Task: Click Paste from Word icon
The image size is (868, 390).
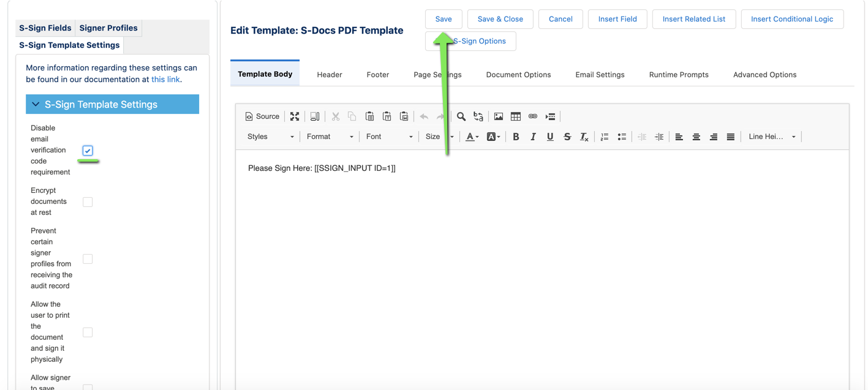Action: [x=404, y=116]
